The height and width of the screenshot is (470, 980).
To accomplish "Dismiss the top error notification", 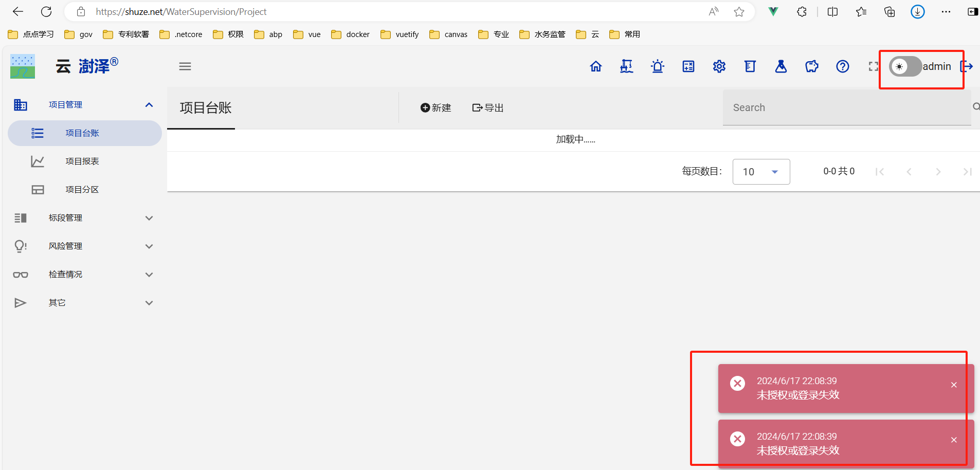I will (x=954, y=385).
